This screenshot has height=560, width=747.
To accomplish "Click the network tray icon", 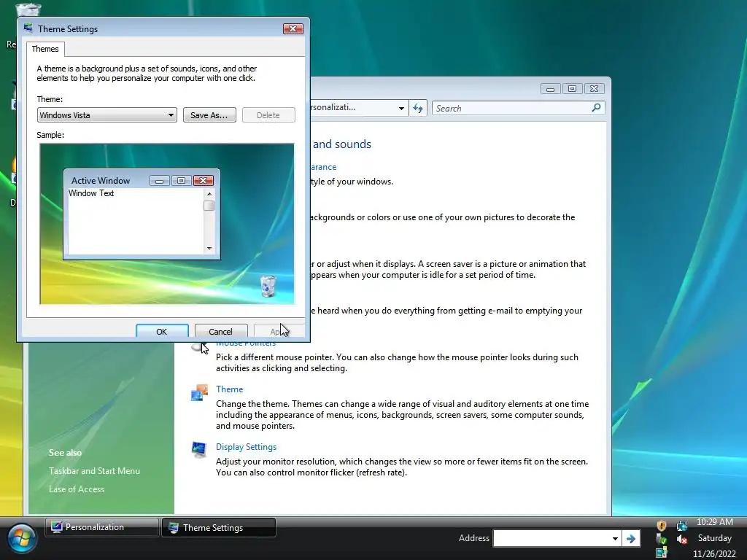I will click(x=682, y=525).
